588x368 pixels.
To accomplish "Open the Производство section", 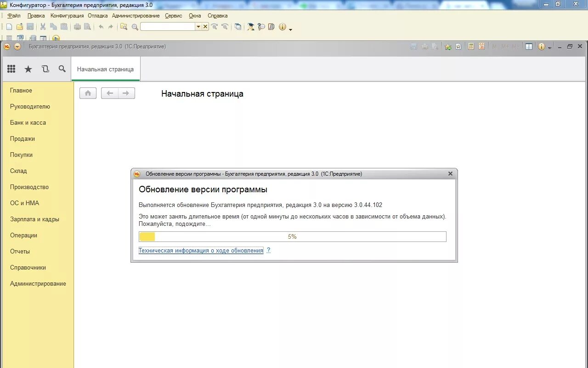I will coord(29,187).
